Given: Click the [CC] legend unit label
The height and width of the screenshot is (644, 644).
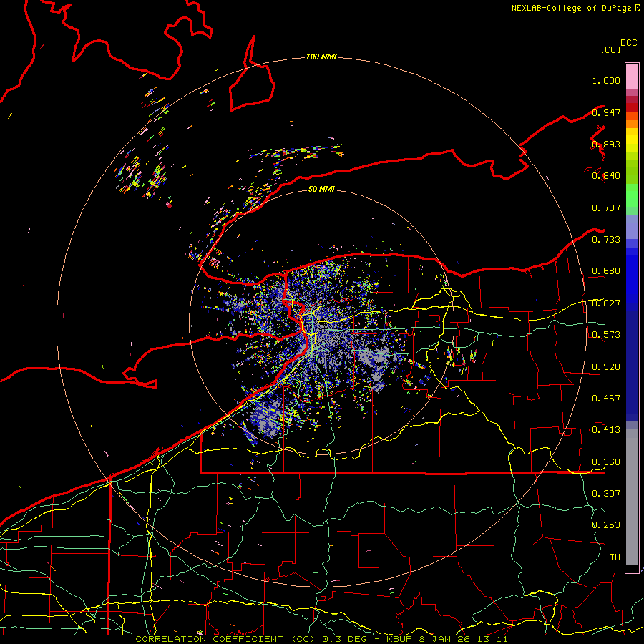Looking at the screenshot, I should 610,49.
